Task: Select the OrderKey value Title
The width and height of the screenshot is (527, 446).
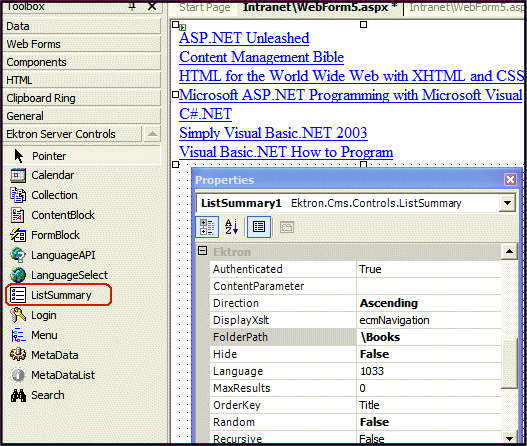Action: click(x=429, y=405)
